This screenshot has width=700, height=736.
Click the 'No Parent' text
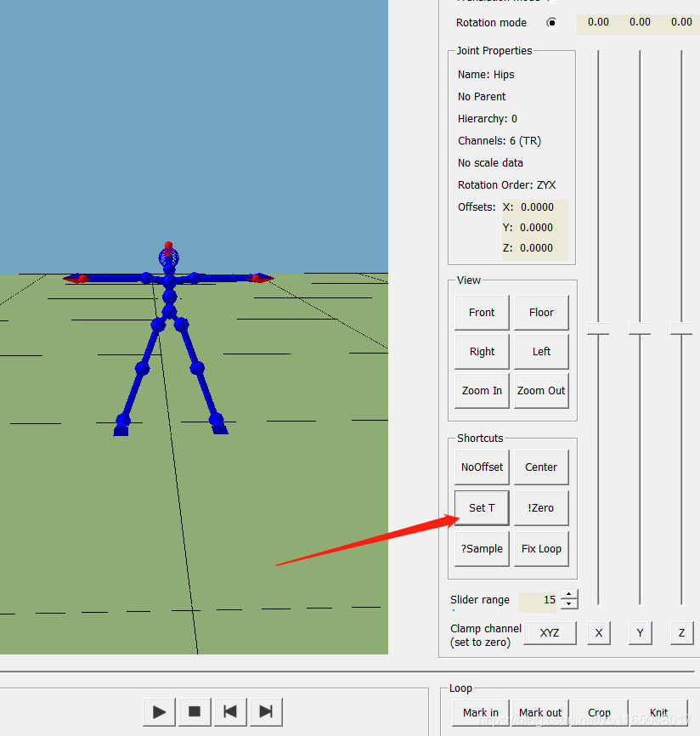point(482,97)
